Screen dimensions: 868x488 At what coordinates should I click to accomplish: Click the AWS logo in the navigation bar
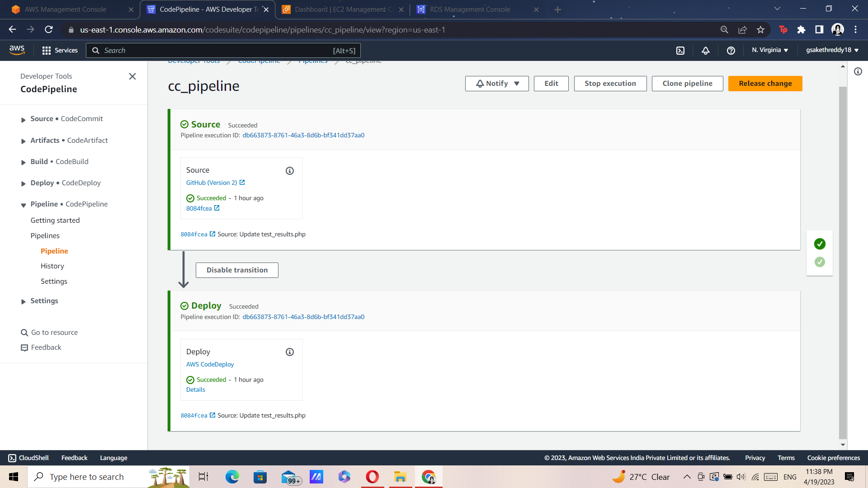click(17, 50)
